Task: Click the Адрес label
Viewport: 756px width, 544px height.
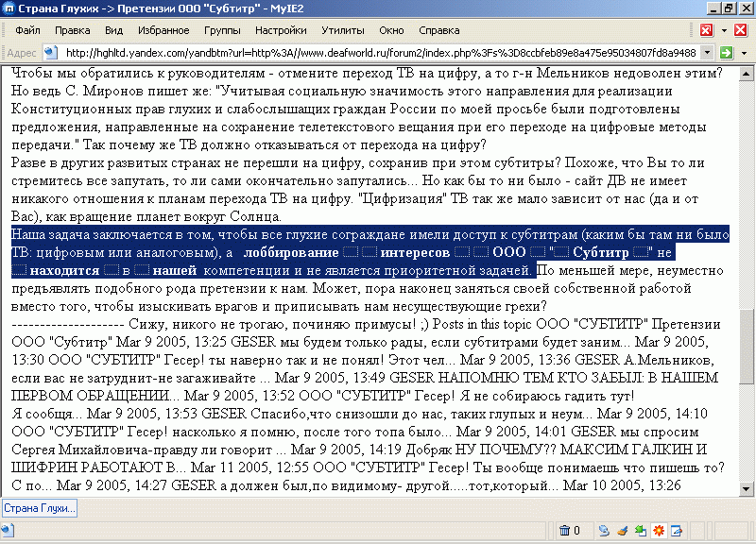Action: [22, 53]
